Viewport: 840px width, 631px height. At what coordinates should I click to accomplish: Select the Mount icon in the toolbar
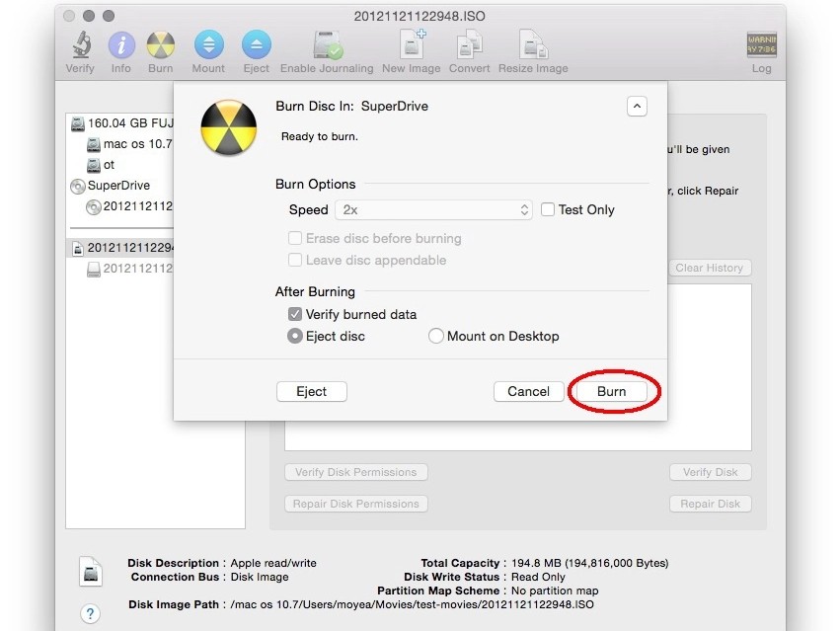pos(208,43)
